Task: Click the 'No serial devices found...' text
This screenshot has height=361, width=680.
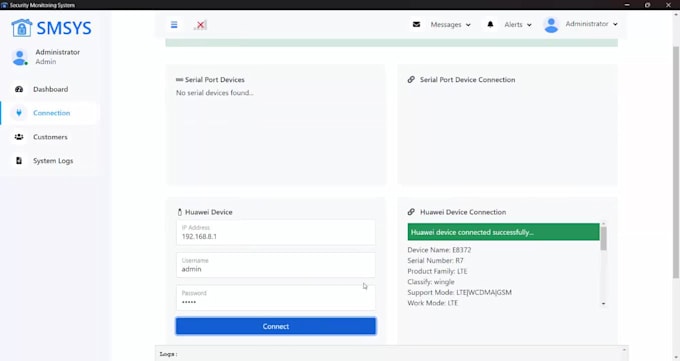Action: point(215,92)
